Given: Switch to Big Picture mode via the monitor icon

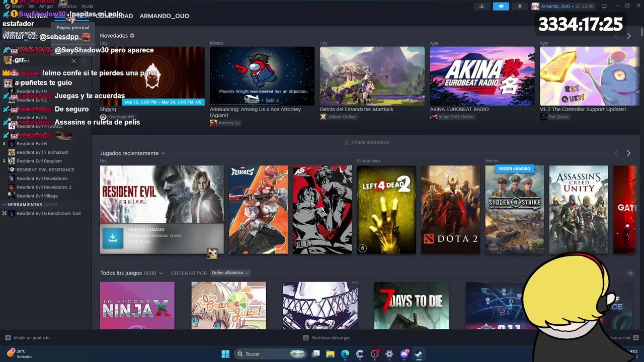Looking at the screenshot, I should [604, 6].
